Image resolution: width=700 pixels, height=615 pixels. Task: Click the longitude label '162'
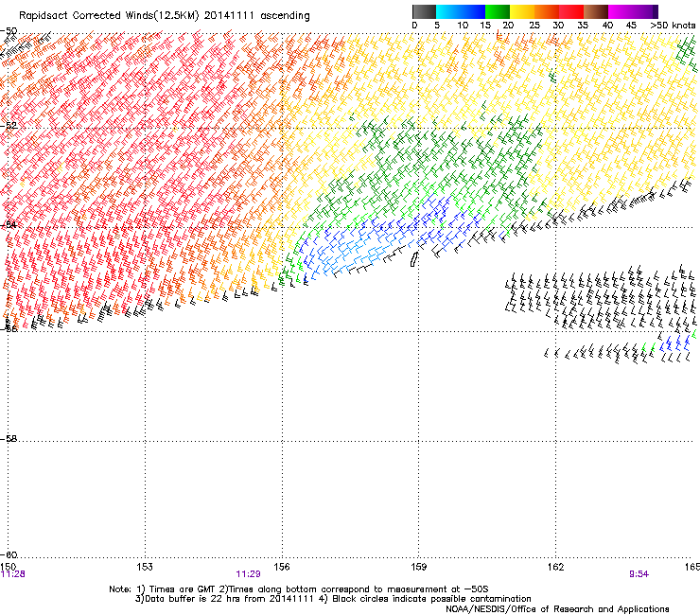point(555,567)
